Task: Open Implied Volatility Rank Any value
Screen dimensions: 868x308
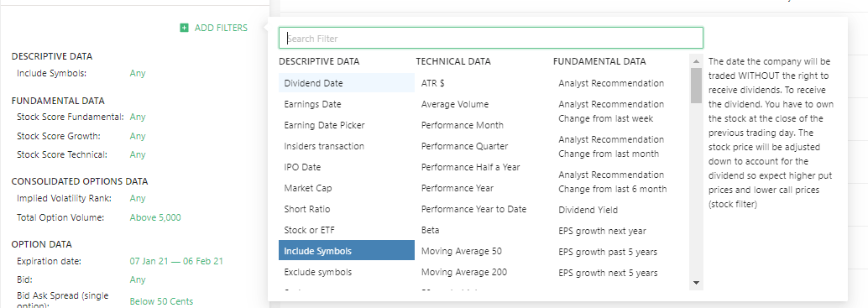Action: tap(138, 198)
